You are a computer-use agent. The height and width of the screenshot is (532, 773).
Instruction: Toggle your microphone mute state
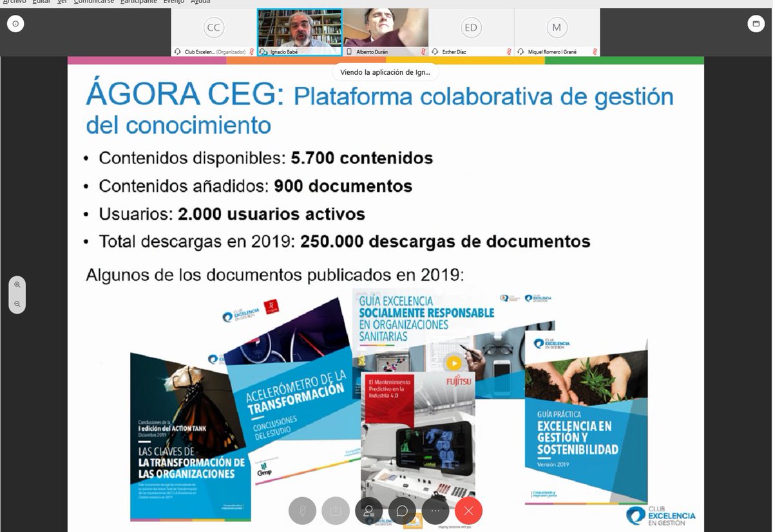(302, 511)
